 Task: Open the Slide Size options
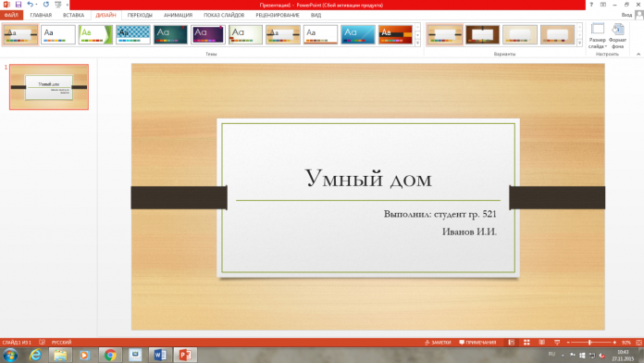597,36
